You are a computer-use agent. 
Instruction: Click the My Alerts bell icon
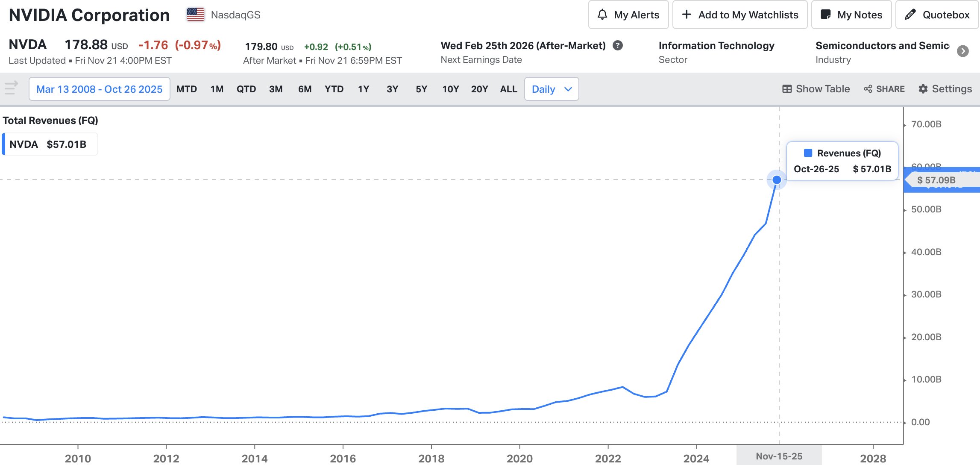[602, 15]
